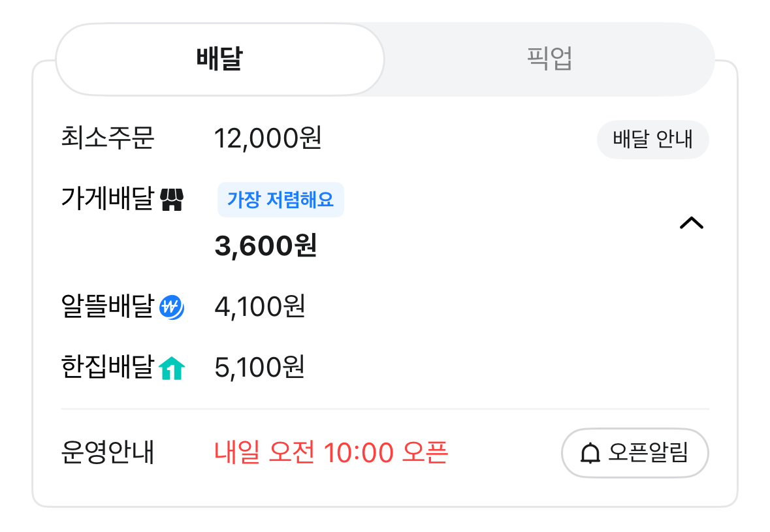770x532 pixels.
Task: Click the 최소주문 label
Action: [x=107, y=138]
